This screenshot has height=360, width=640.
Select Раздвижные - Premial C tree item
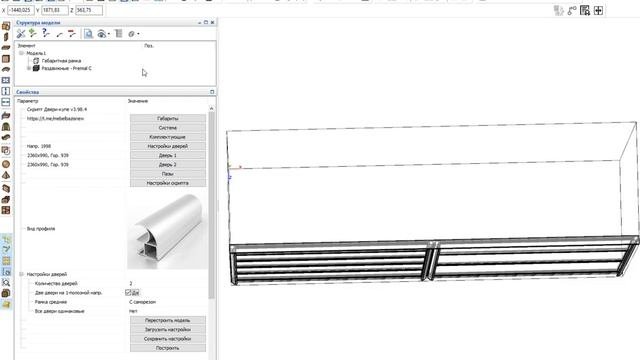[x=67, y=68]
